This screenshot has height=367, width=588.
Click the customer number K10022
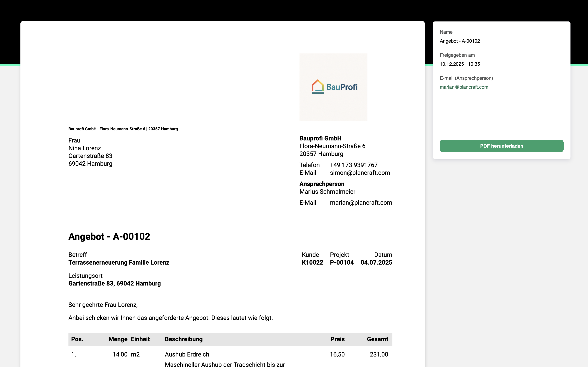coord(312,262)
